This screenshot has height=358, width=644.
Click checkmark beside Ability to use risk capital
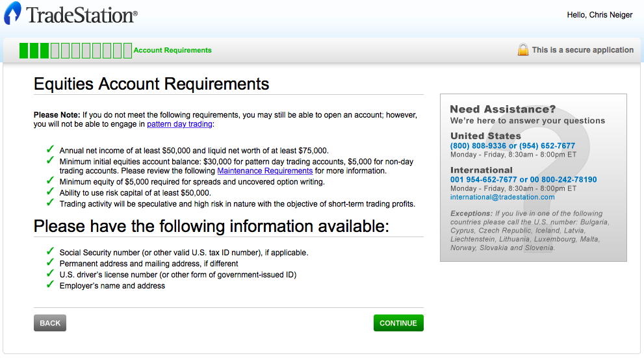point(50,192)
